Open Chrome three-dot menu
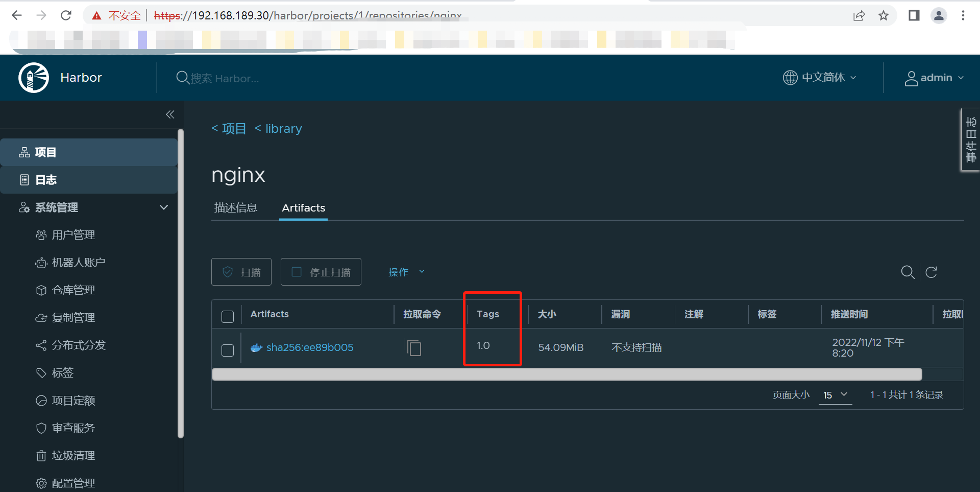The width and height of the screenshot is (980, 492). [963, 16]
